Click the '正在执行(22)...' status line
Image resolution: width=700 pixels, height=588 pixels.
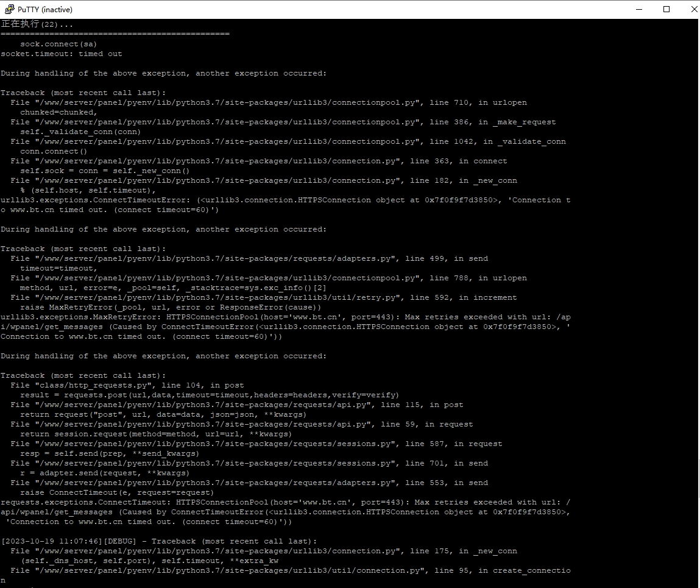pos(37,24)
